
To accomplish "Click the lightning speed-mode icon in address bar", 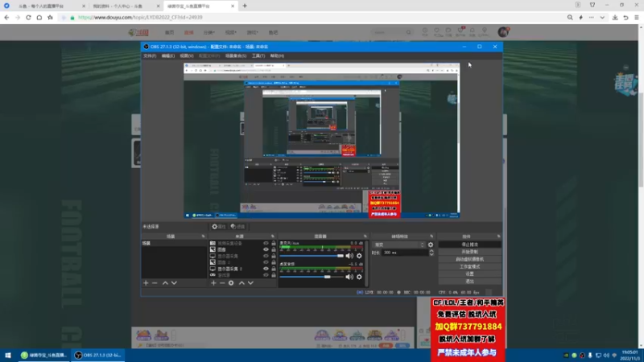I will [580, 17].
